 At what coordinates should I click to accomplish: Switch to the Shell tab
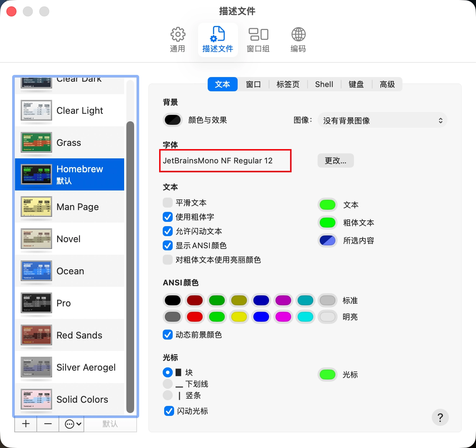point(324,85)
